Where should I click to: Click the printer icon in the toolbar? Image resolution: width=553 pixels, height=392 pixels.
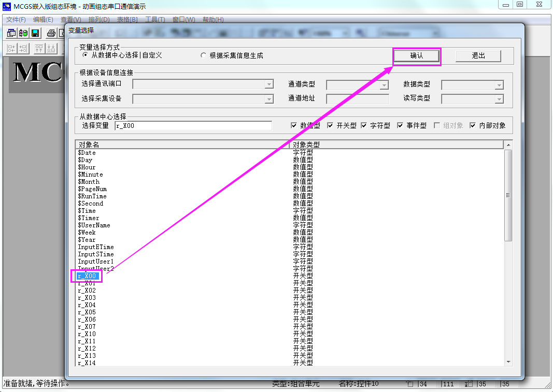click(51, 33)
